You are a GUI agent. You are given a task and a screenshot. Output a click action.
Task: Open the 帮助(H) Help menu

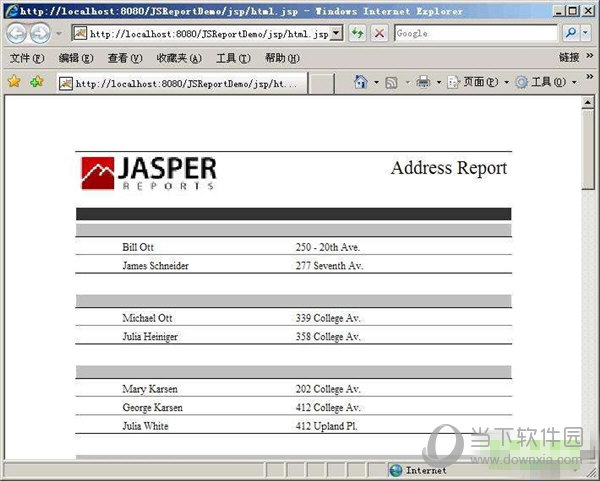pos(281,58)
